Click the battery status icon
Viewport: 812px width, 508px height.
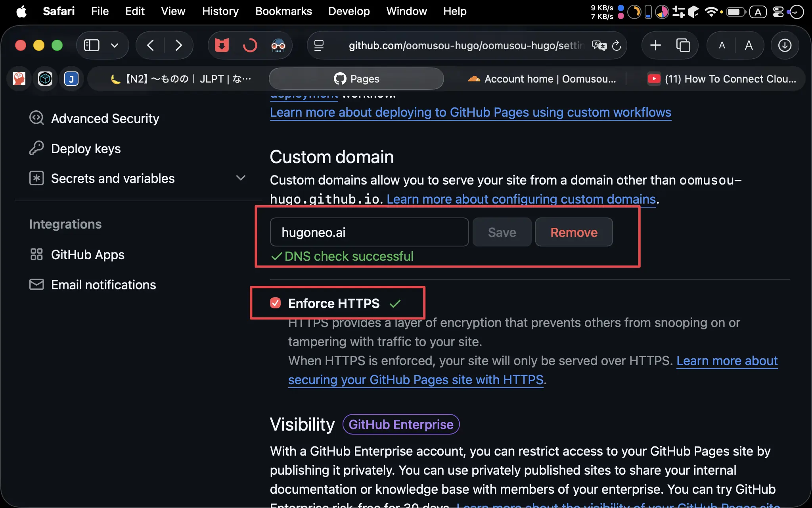tap(736, 12)
